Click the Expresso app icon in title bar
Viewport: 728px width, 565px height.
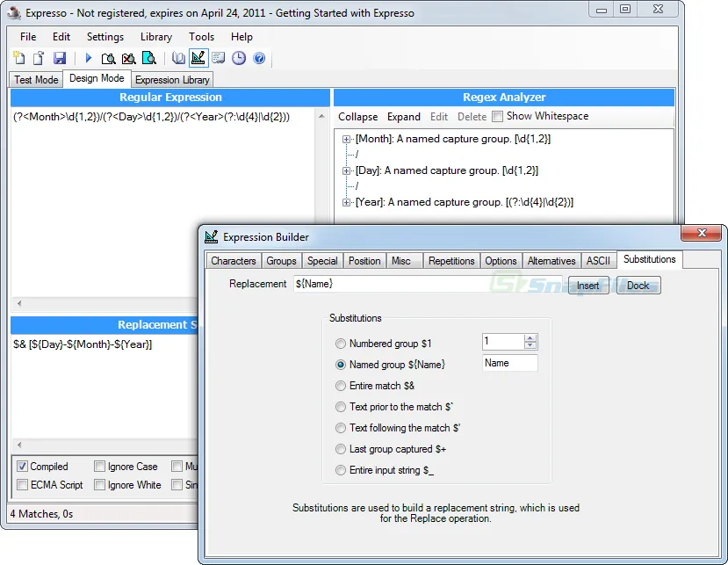14,12
